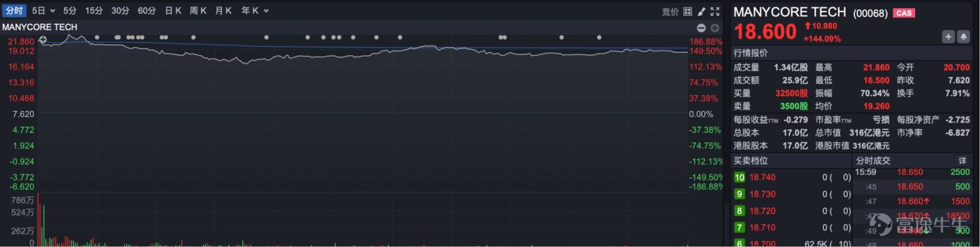Toggle the 竞价 auction display

pyautogui.click(x=671, y=12)
